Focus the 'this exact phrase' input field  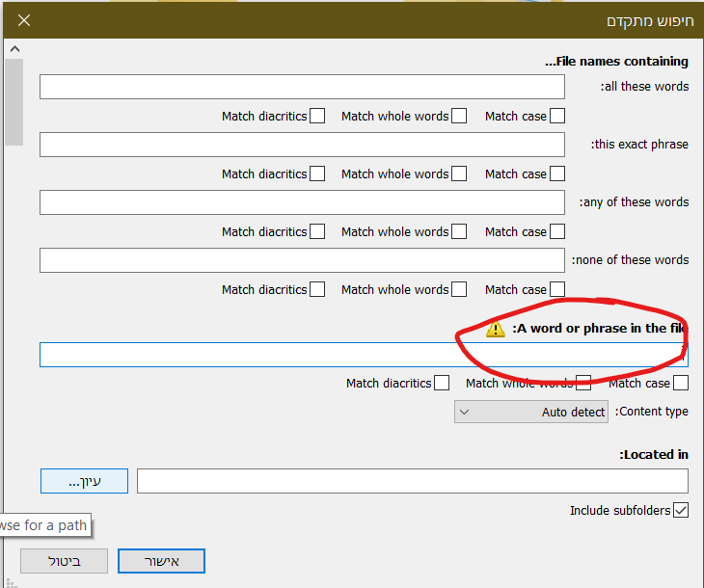[x=302, y=145]
